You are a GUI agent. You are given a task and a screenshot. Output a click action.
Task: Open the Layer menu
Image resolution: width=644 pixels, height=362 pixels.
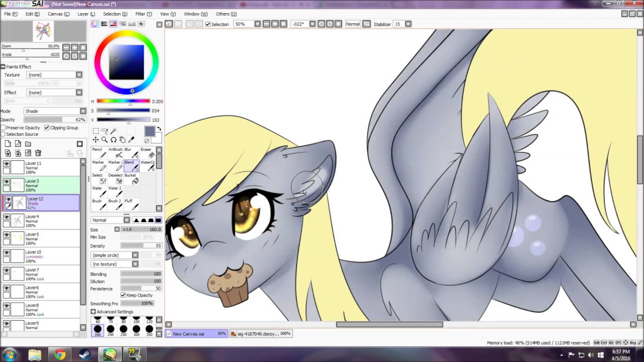click(x=86, y=14)
